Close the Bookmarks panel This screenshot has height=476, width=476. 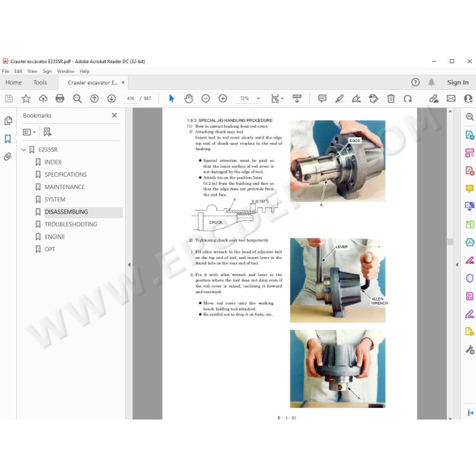114,116
